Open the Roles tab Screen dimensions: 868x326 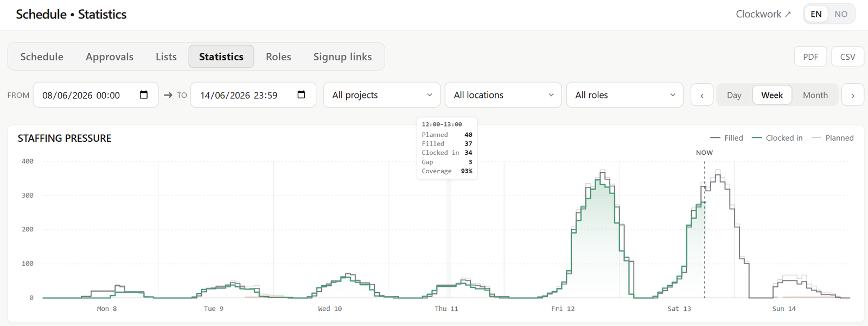click(278, 57)
